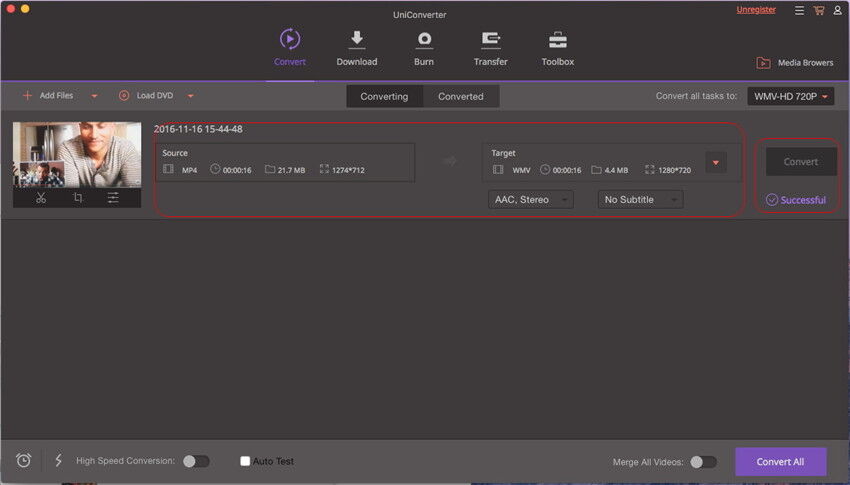This screenshot has width=850, height=485.
Task: Open the Convert section icon
Action: tap(289, 39)
